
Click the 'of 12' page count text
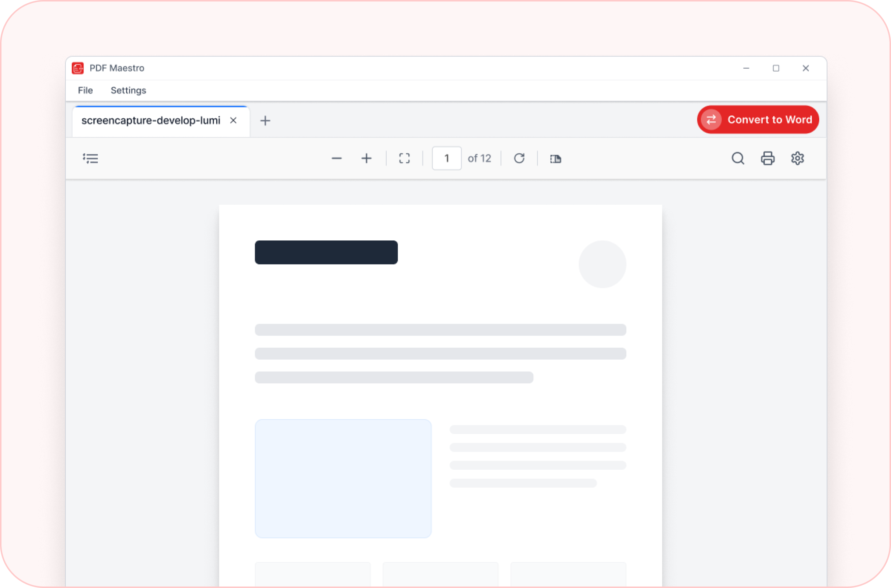(479, 158)
